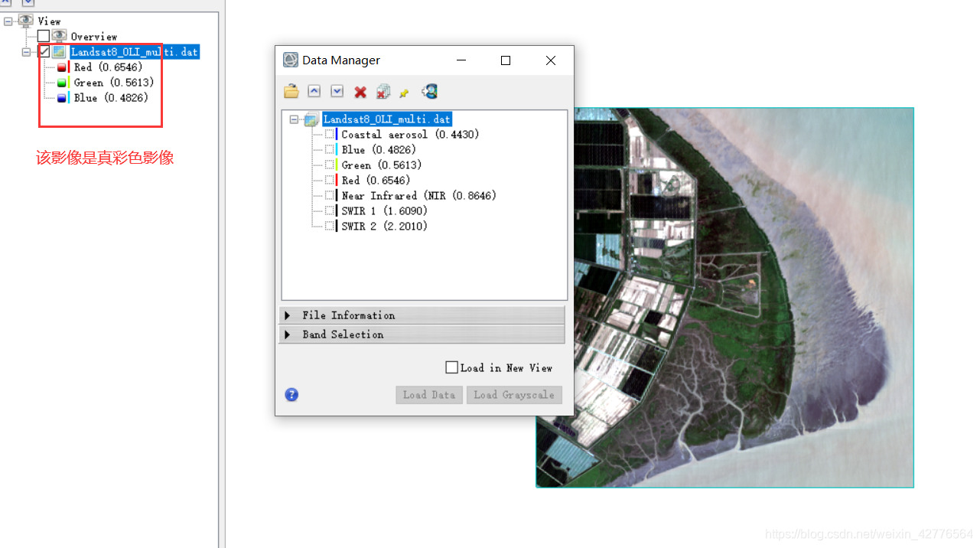Check the Near Infrared band box
The height and width of the screenshot is (548, 980).
pyautogui.click(x=330, y=195)
